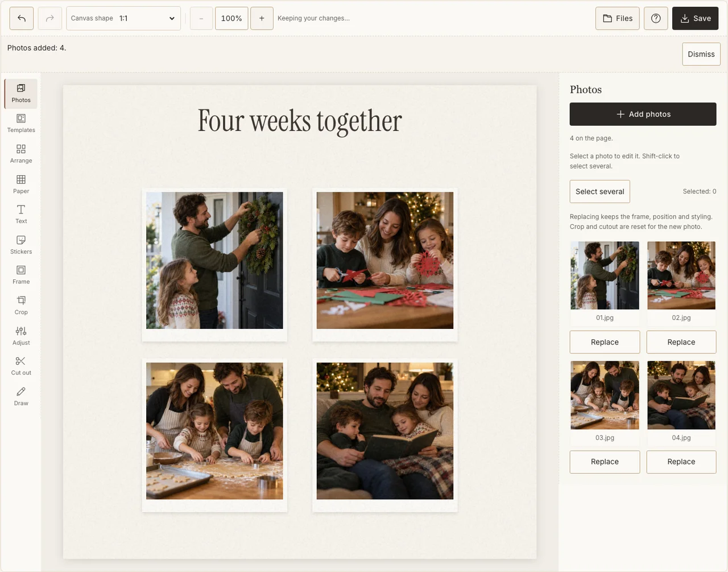Click the "Four weeks together" title text
The width and height of the screenshot is (728, 572).
point(300,121)
